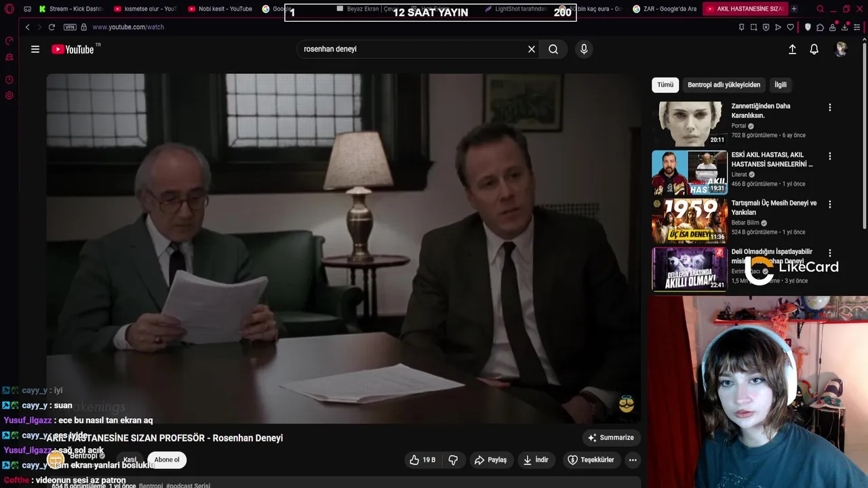
Task: Click the Summarize button
Action: pos(610,437)
